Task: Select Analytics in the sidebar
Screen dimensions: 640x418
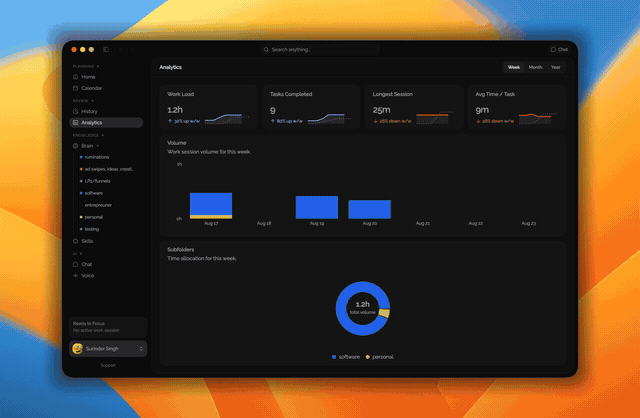Action: (107, 122)
